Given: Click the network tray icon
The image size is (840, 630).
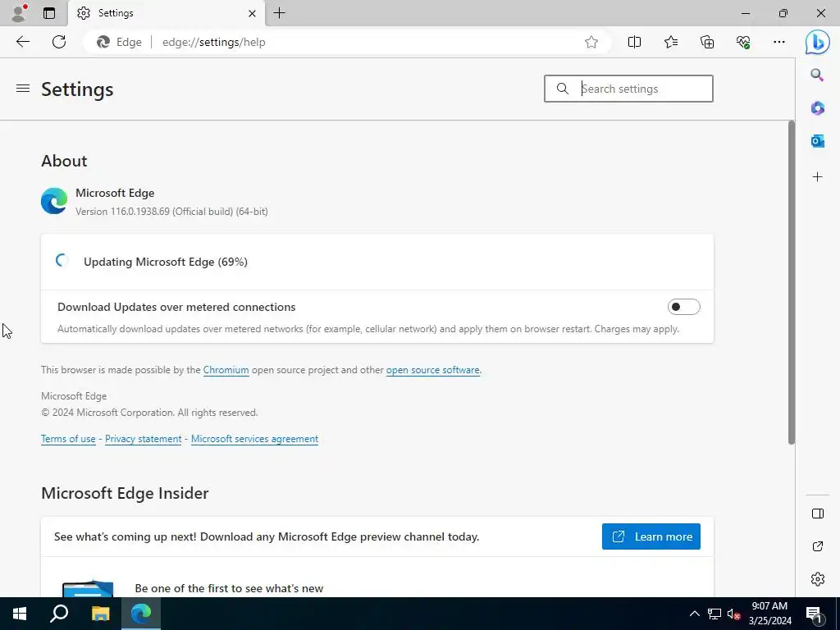Looking at the screenshot, I should coord(714,614).
